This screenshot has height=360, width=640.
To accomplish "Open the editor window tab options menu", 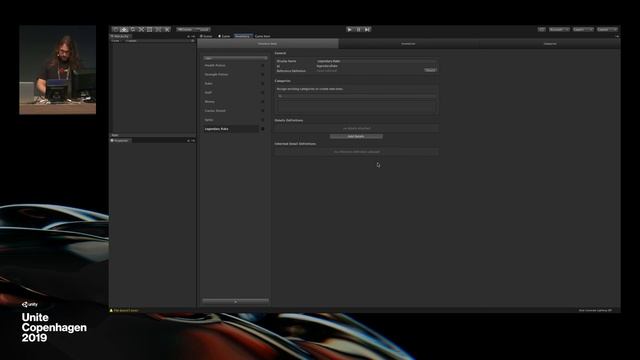I will 617,36.
